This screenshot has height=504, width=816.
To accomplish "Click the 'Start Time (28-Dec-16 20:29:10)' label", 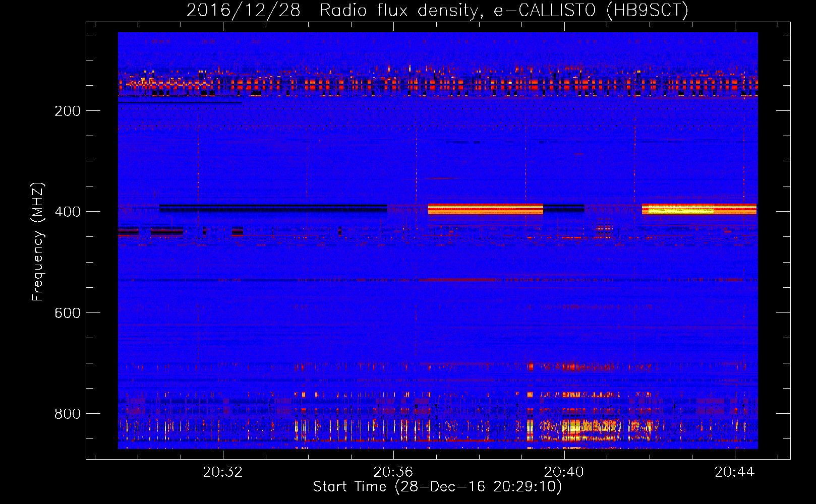I will (x=437, y=487).
